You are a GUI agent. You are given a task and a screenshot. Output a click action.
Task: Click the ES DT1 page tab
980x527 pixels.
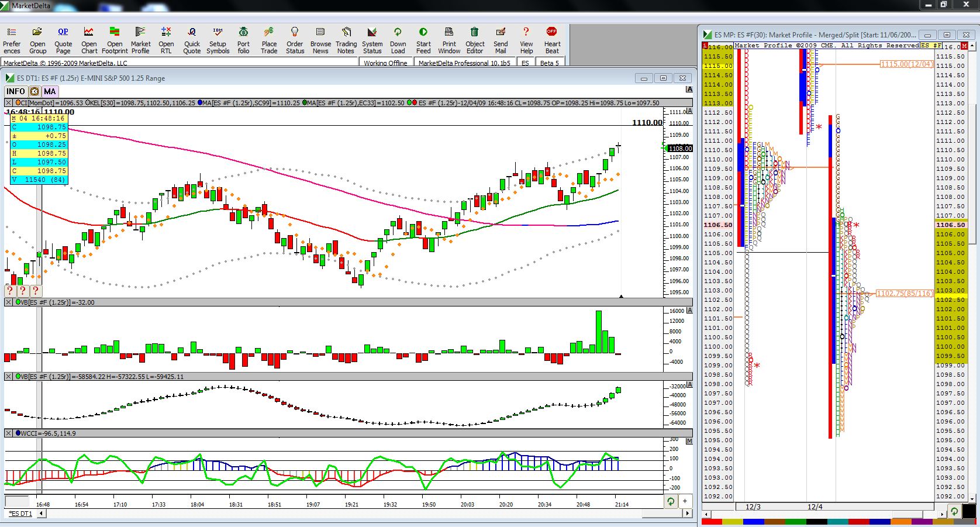click(x=20, y=514)
